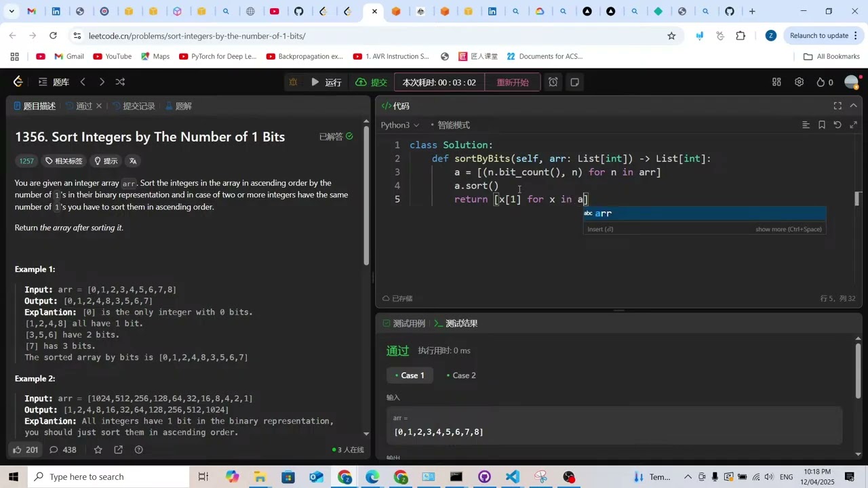Open browser extensions puzzle icon
The width and height of the screenshot is (868, 488).
click(x=741, y=36)
